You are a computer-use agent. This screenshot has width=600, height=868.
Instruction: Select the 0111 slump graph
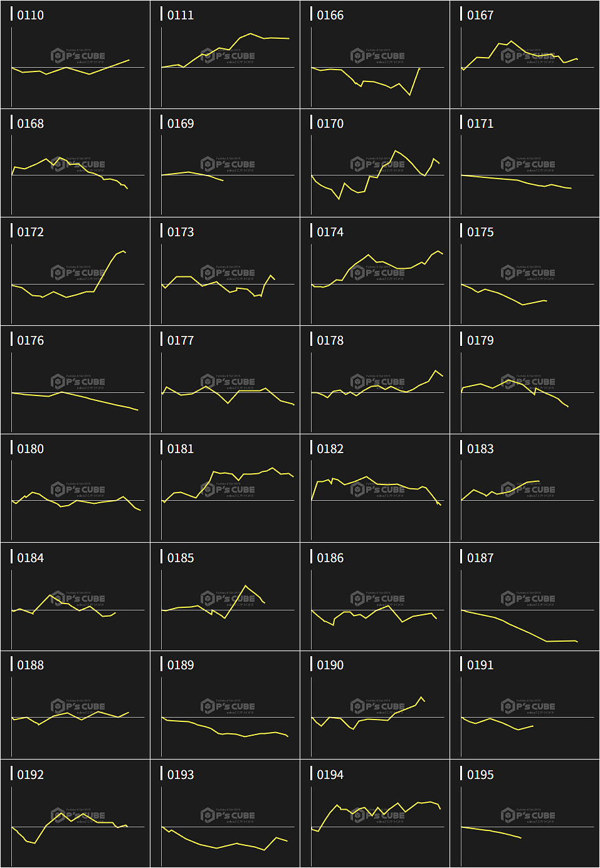(x=225, y=63)
